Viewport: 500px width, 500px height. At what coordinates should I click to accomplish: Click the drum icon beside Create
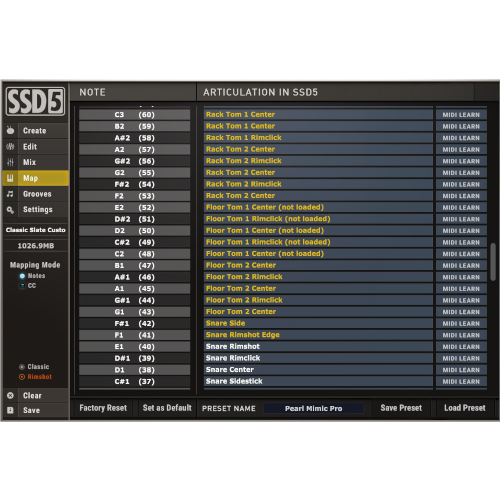(x=11, y=130)
